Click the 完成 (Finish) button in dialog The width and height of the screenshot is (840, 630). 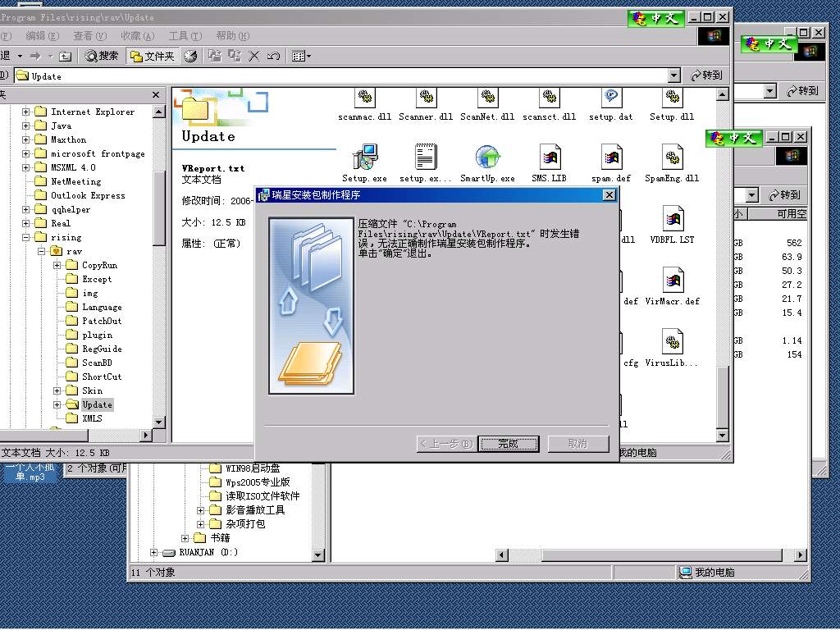tap(508, 444)
